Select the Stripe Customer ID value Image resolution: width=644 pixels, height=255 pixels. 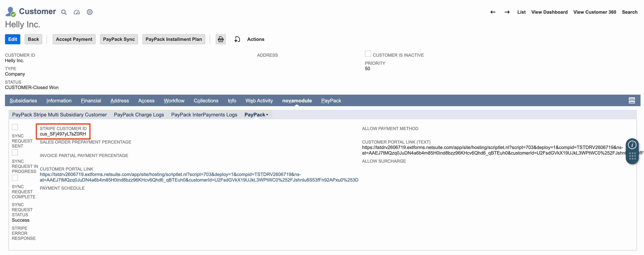pyautogui.click(x=62, y=134)
